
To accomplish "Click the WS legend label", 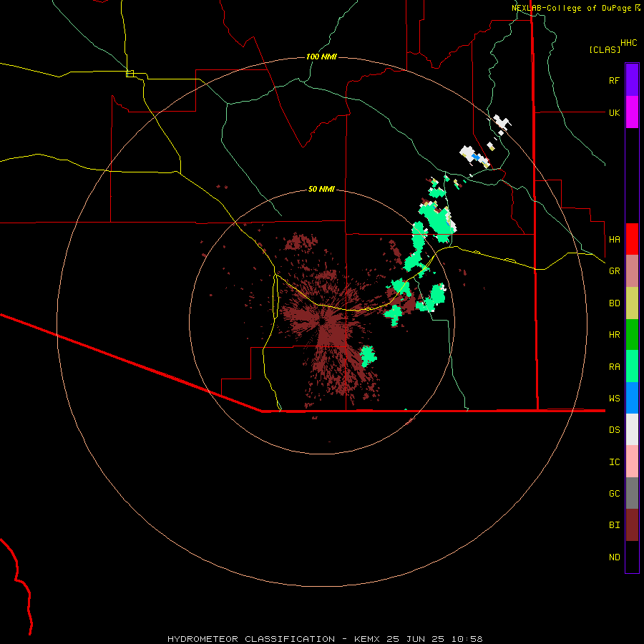I will tap(614, 399).
